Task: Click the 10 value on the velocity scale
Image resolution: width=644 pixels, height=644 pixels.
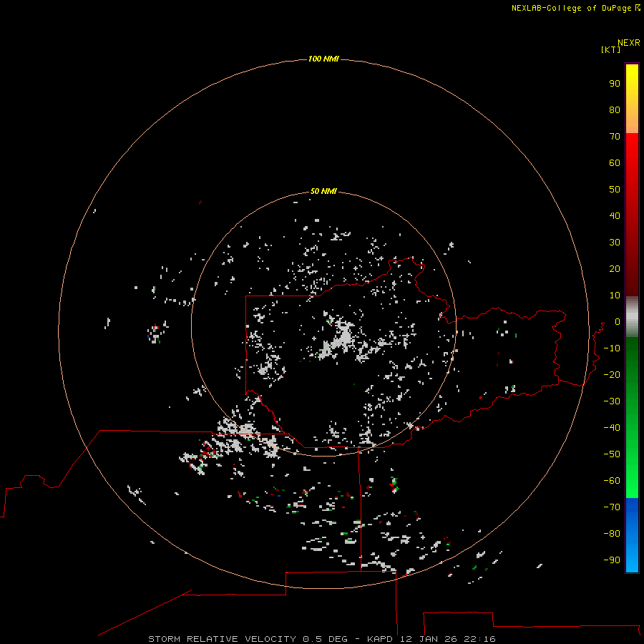Action: tap(615, 296)
